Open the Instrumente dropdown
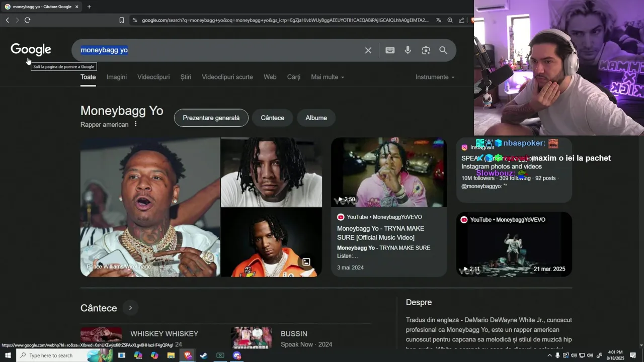 pos(435,77)
